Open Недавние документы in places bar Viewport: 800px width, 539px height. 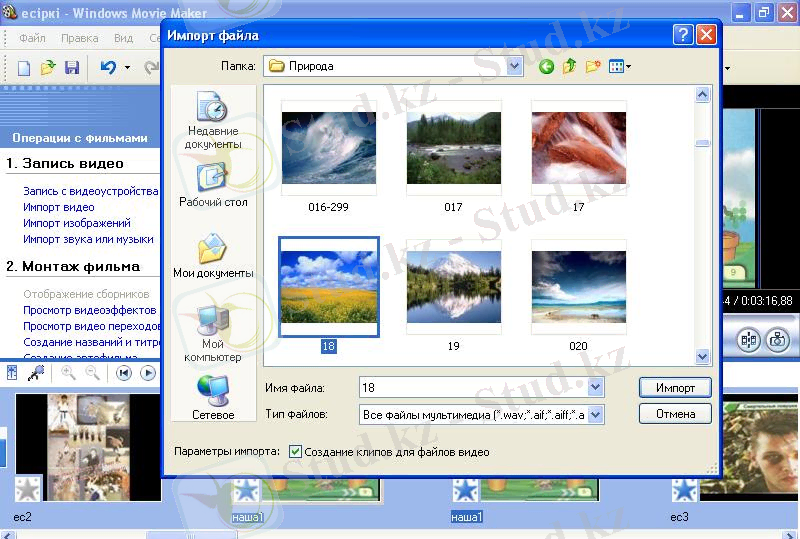coord(213,119)
